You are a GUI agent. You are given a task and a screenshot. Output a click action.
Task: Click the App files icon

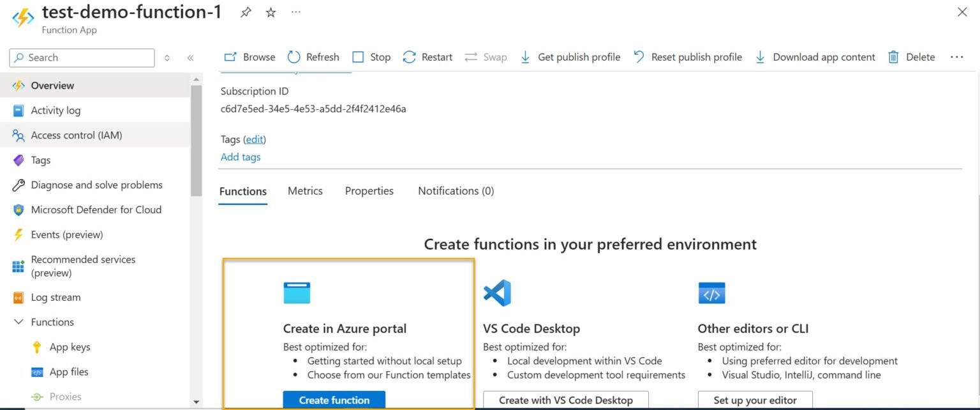tap(37, 372)
